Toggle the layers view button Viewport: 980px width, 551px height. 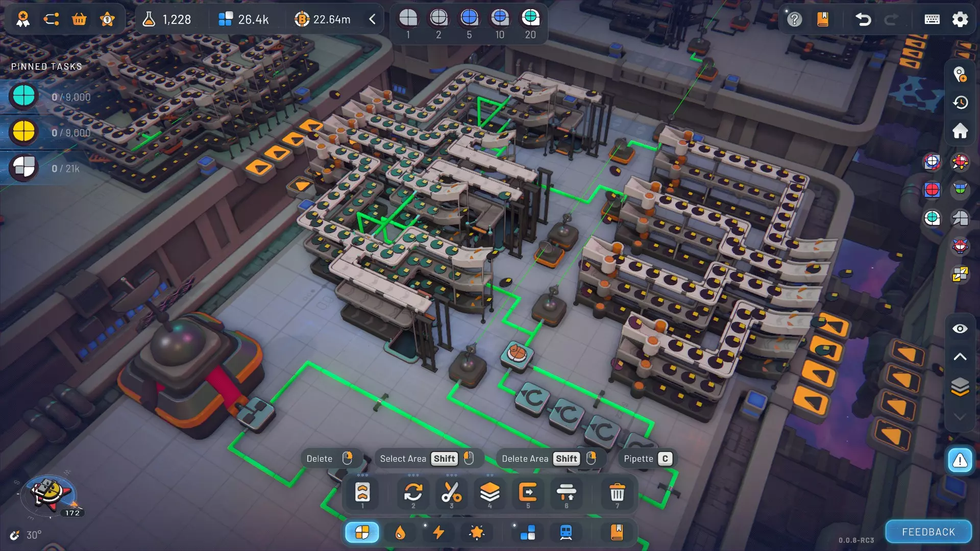point(960,387)
